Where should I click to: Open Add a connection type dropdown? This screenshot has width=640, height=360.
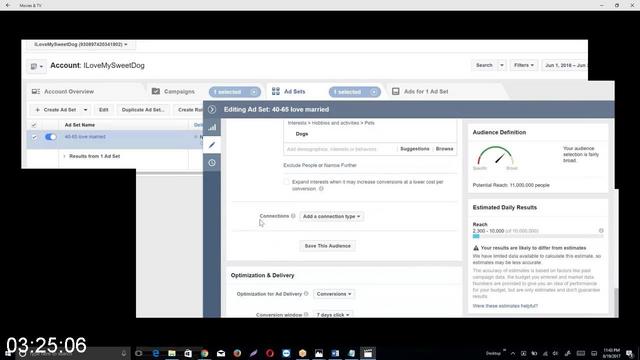pos(331,216)
